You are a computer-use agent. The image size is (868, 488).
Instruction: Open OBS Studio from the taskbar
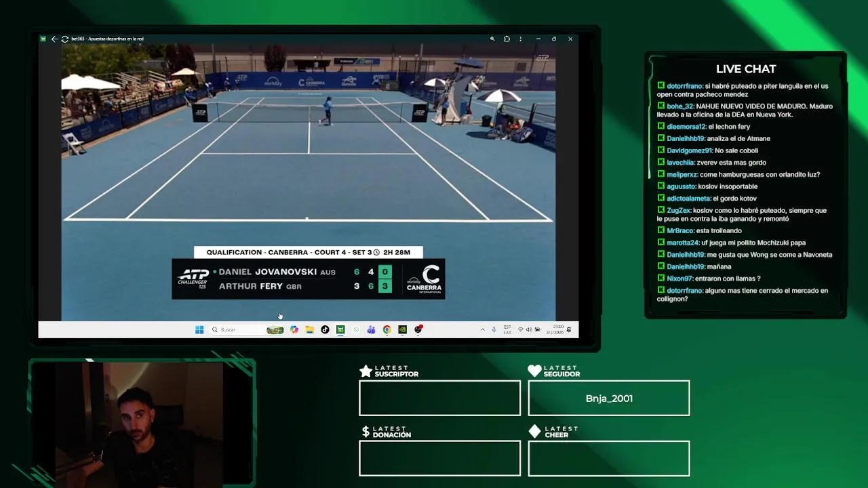click(x=418, y=330)
